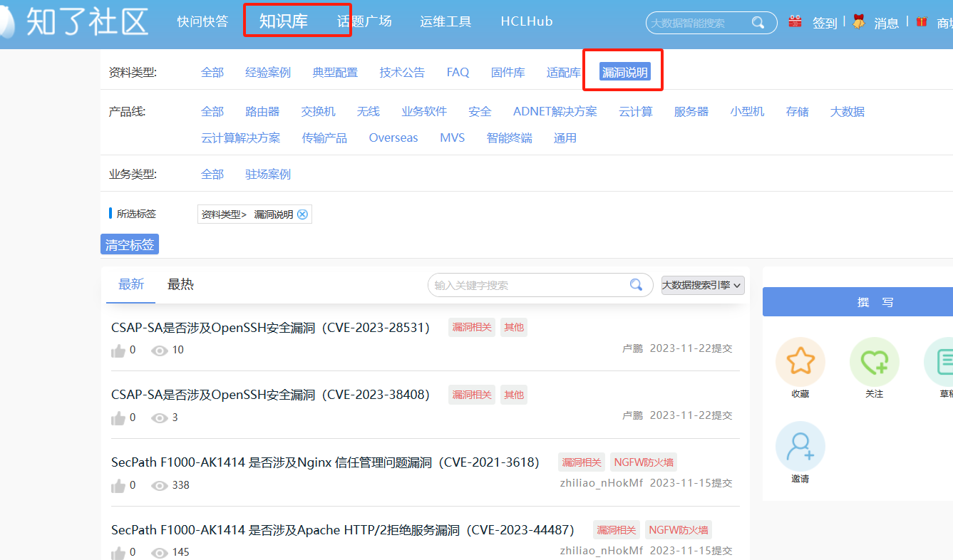This screenshot has width=953, height=560.
Task: Remove the 漏洞说明 tag with its X icon
Action: tap(302, 214)
